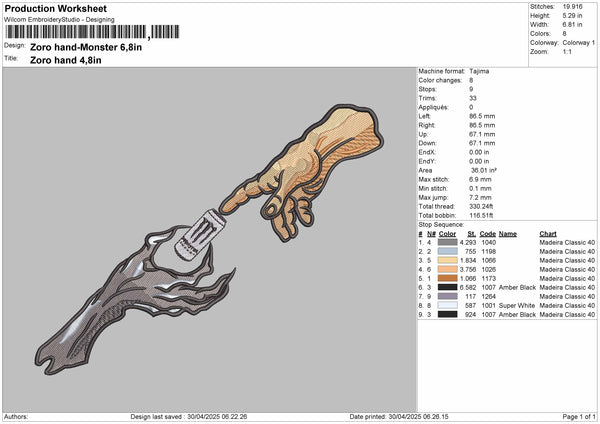Click code 1264 in row 7
Screen dimensions: 600x424
(488, 297)
